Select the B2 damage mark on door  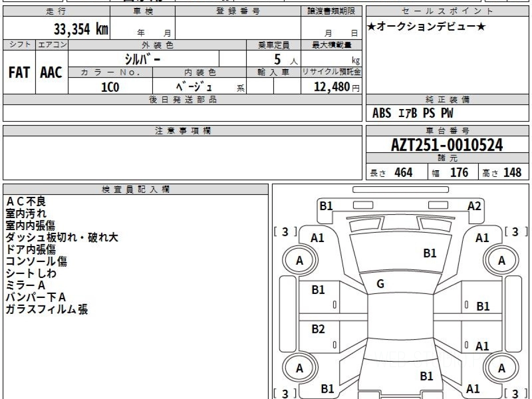[318, 329]
